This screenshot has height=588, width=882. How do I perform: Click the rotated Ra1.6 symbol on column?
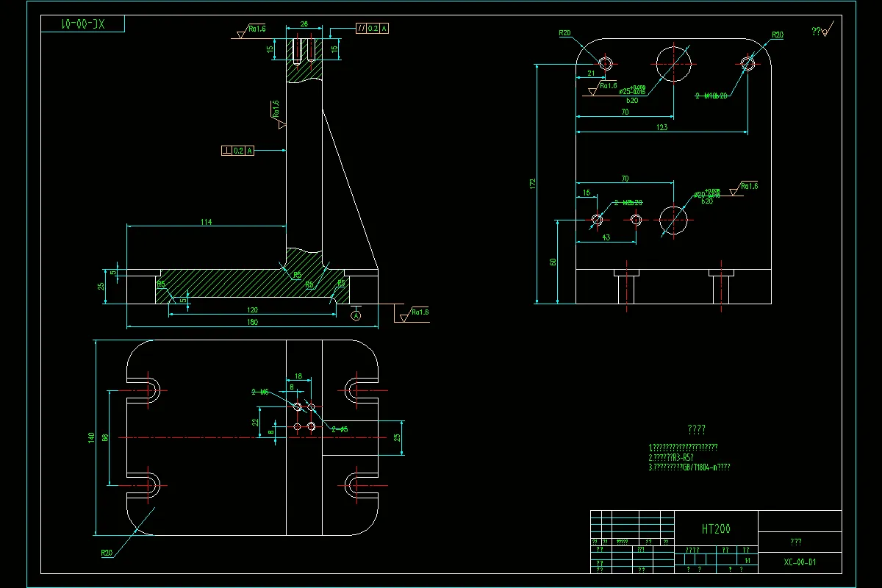point(278,114)
